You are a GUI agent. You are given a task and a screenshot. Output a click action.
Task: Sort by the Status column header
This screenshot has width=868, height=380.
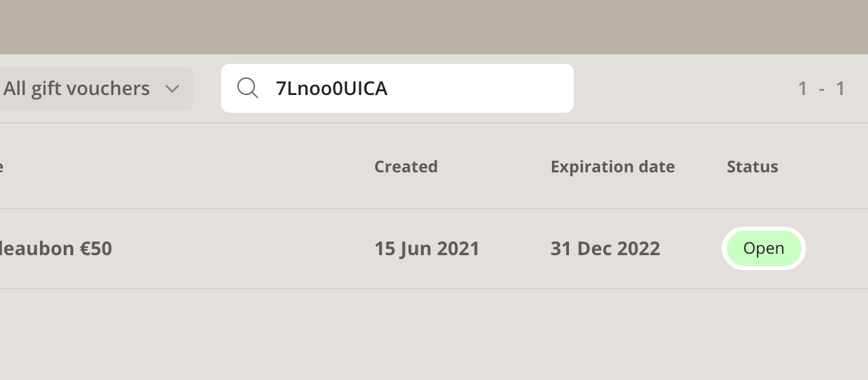pyautogui.click(x=752, y=166)
